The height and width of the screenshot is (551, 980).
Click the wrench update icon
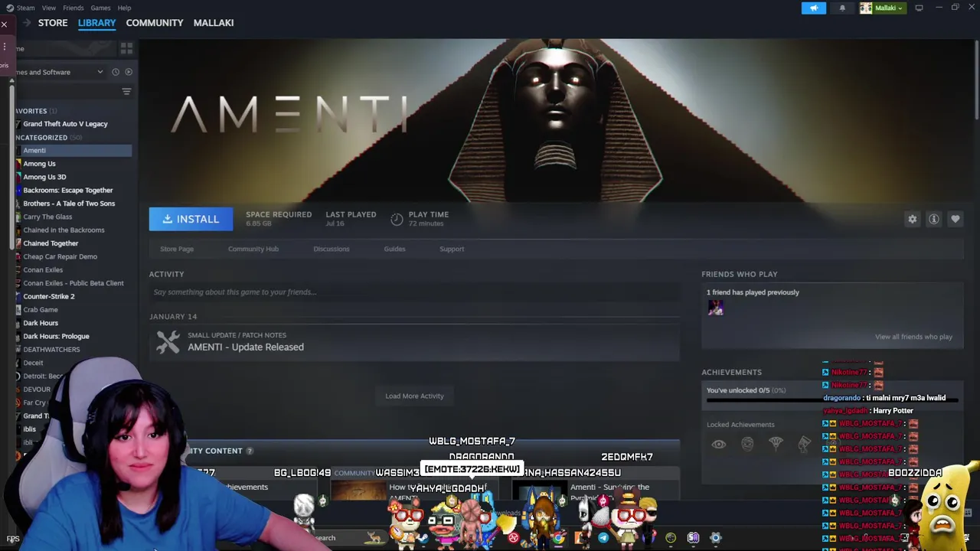(168, 341)
